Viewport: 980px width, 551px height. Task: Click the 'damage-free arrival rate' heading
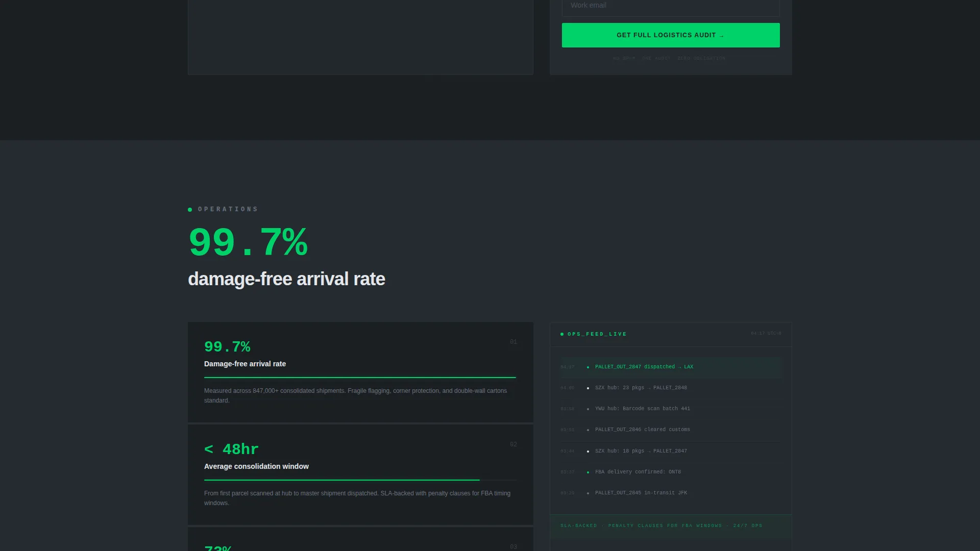286,279
